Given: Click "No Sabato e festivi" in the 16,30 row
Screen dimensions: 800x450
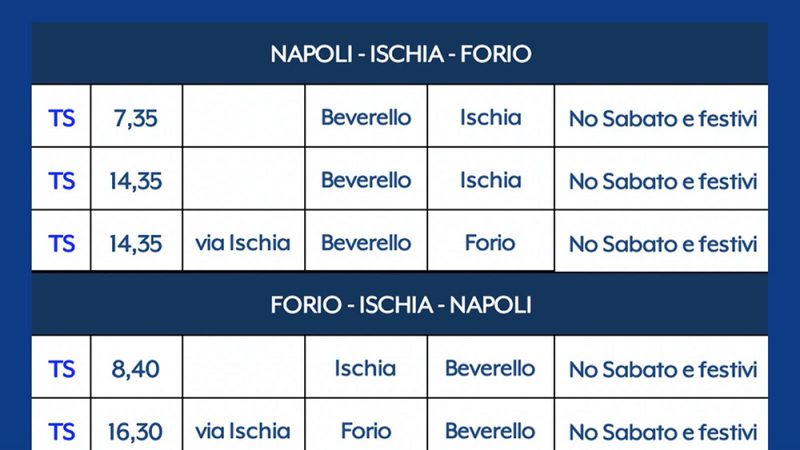Looking at the screenshot, I should click(662, 433).
